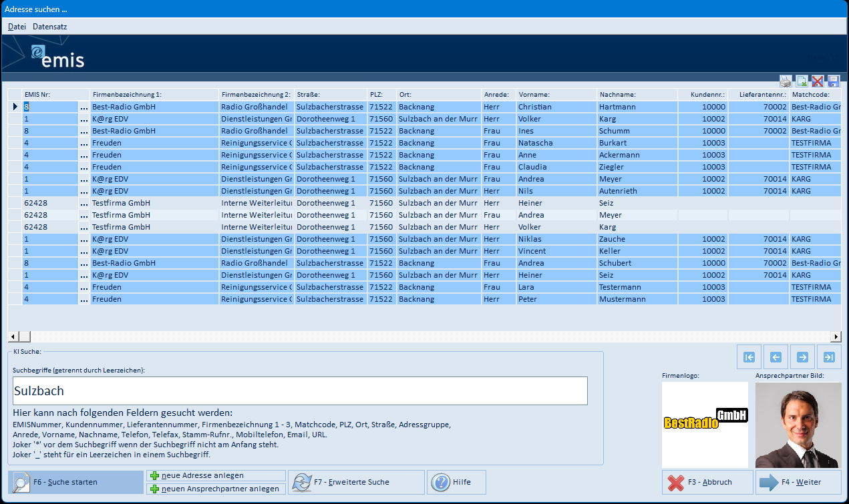Click the Ansprechpartner portrait photo
This screenshot has width=849, height=504.
(x=798, y=425)
